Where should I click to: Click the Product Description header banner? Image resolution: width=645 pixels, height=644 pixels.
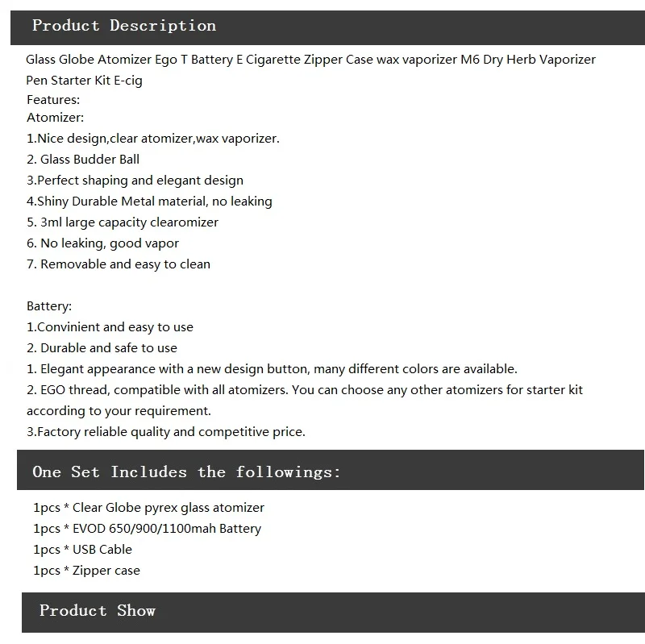click(327, 27)
